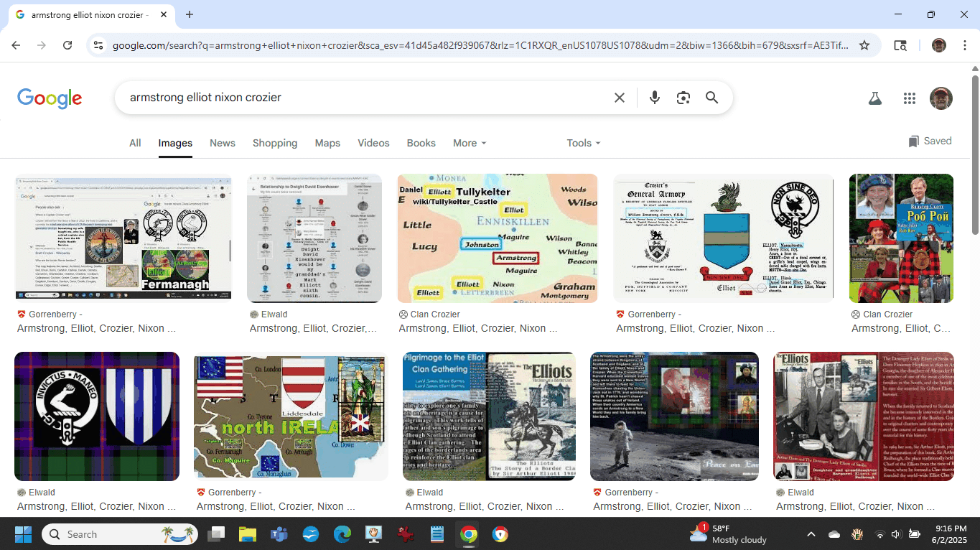The width and height of the screenshot is (980, 550).
Task: Switch to the News tab
Action: tap(223, 143)
